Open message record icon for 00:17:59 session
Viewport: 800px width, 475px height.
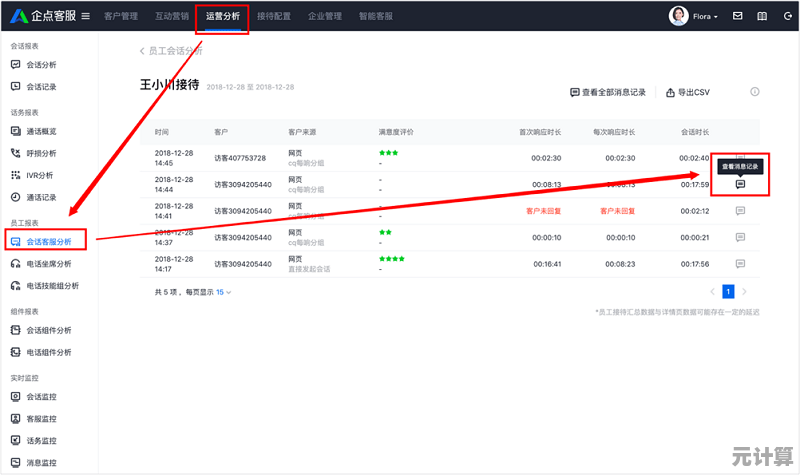[740, 184]
